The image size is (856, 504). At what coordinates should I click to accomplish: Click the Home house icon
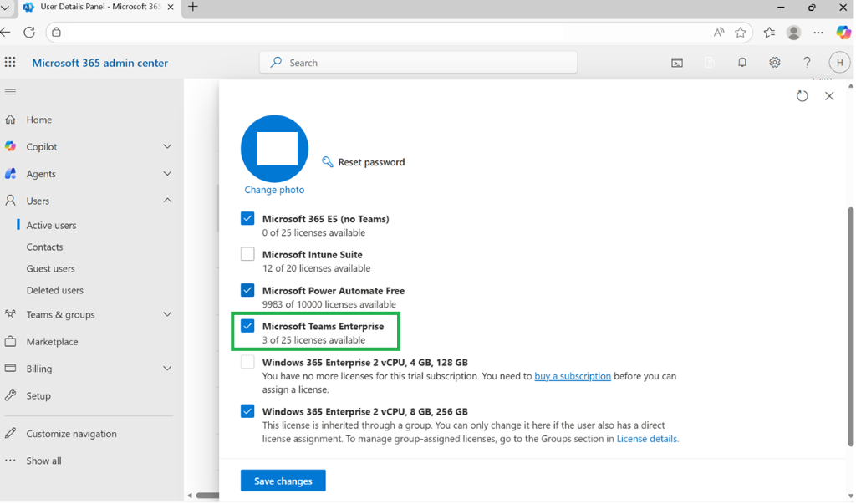click(10, 119)
